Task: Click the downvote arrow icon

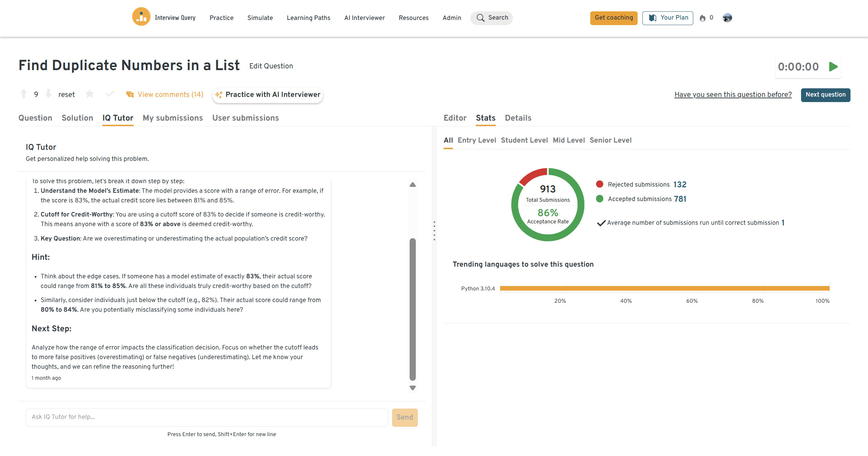Action: [x=48, y=93]
